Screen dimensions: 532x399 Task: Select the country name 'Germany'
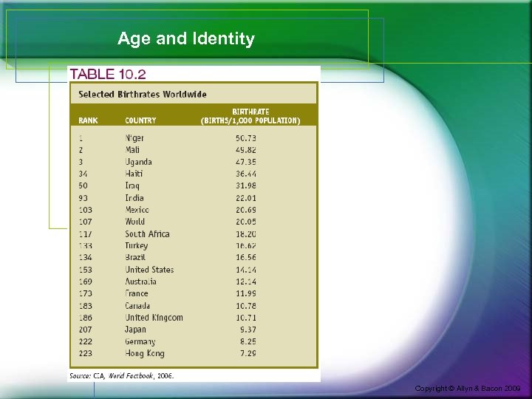pyautogui.click(x=140, y=341)
